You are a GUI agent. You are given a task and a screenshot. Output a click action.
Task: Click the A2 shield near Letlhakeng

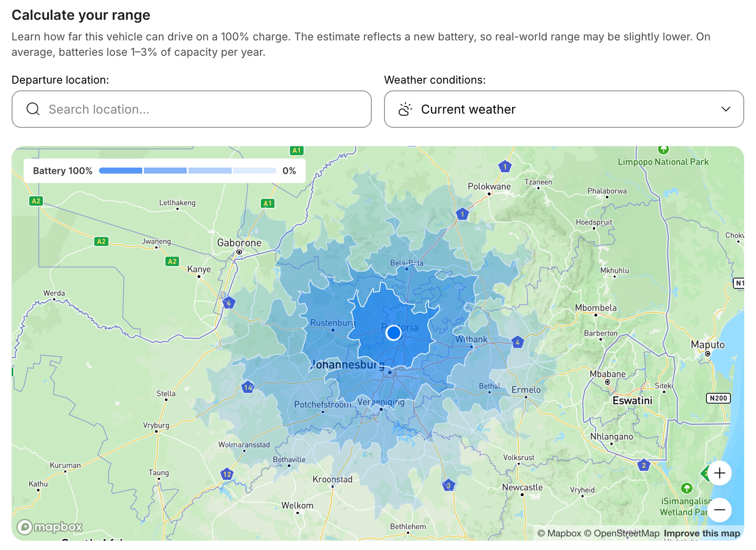[x=36, y=201]
